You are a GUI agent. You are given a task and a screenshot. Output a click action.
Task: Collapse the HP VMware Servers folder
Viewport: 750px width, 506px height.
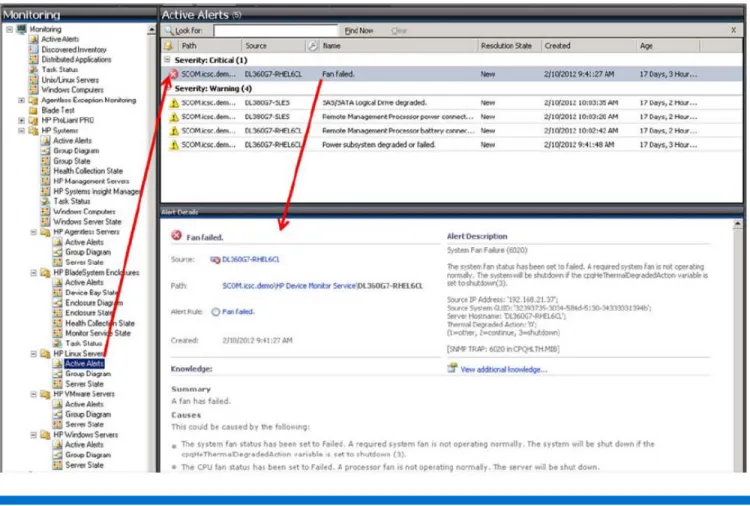pyautogui.click(x=33, y=395)
